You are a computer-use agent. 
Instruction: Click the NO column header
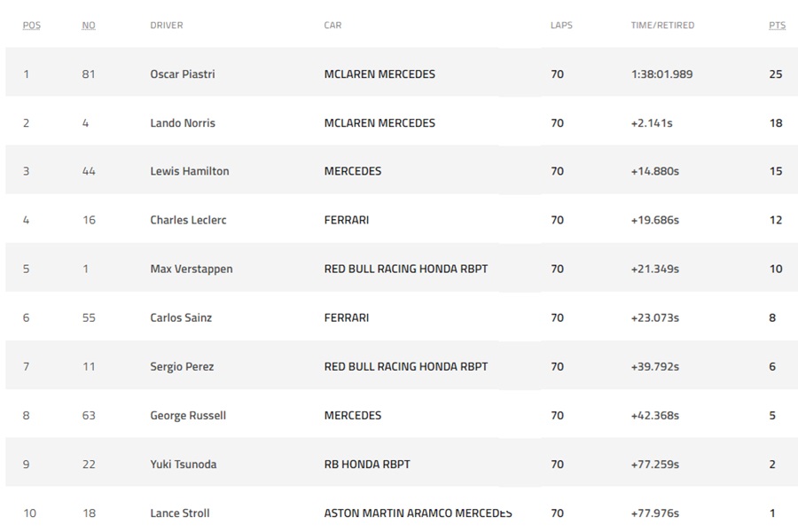point(88,26)
